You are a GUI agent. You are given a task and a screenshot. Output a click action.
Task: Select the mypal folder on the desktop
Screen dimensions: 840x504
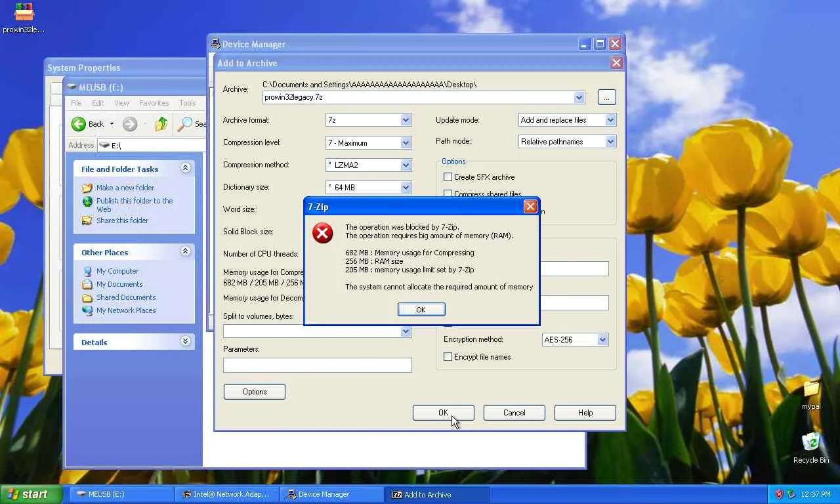(x=811, y=390)
